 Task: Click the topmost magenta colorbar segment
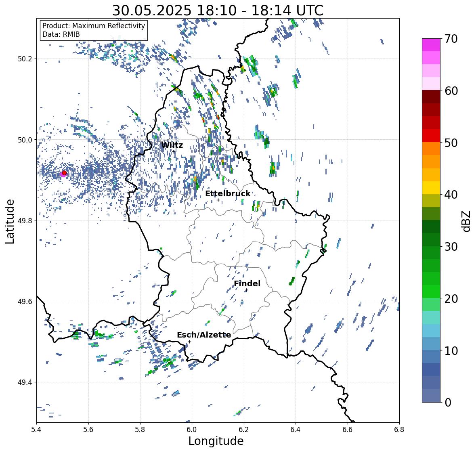tap(431, 45)
